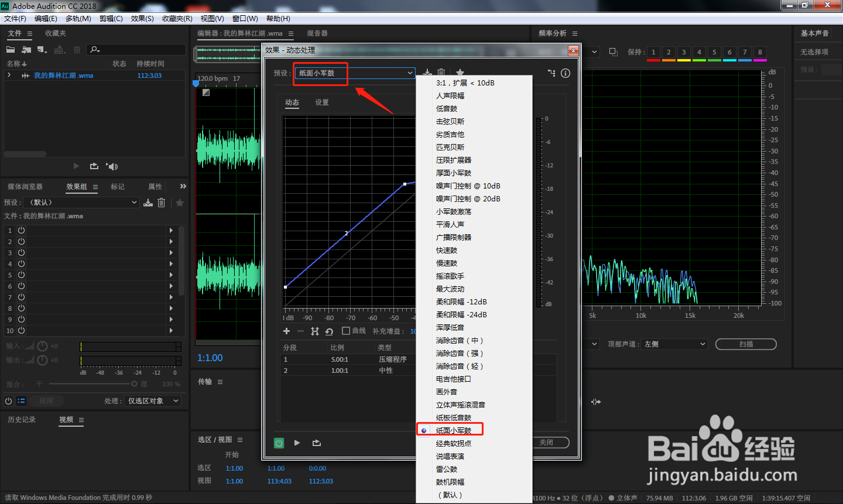The image size is (843, 504).
Task: Switch to the 设置 tab in dialog
Action: [322, 102]
